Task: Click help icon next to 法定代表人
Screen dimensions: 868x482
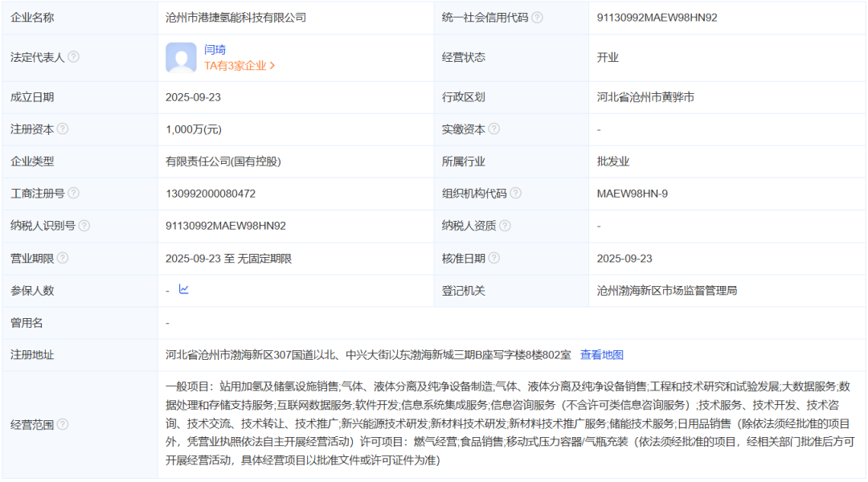Action: coord(73,57)
